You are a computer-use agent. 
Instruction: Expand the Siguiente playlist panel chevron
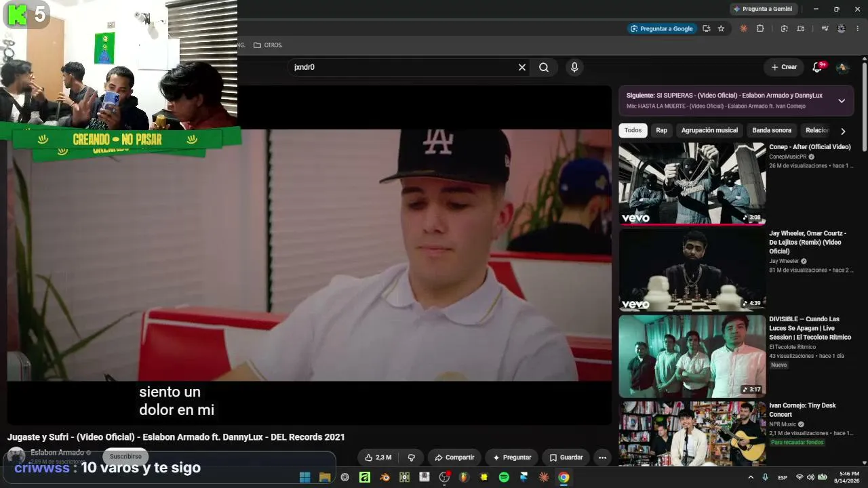[x=842, y=101]
